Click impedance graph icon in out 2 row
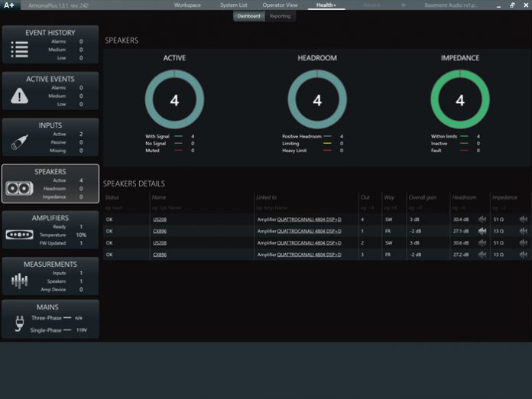 [x=523, y=243]
